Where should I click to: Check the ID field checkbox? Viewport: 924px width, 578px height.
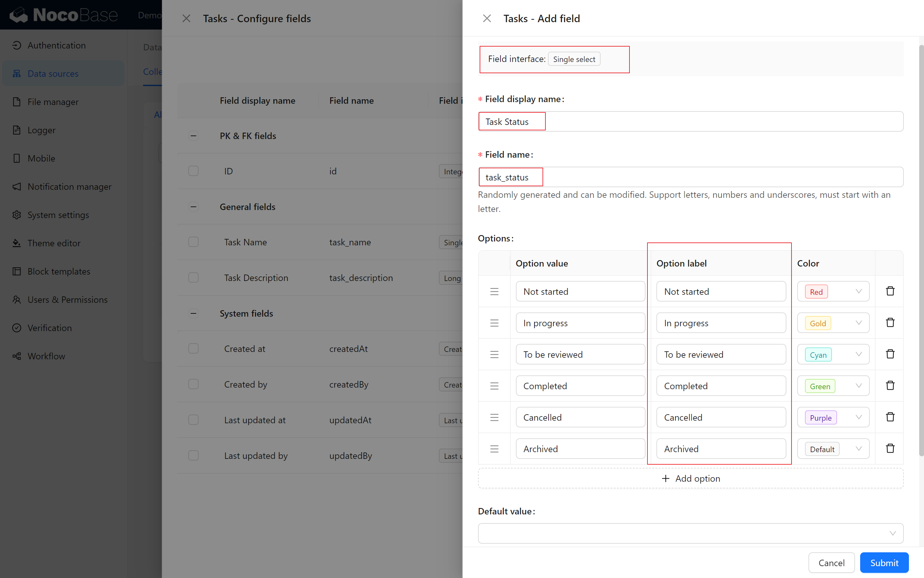tap(193, 171)
